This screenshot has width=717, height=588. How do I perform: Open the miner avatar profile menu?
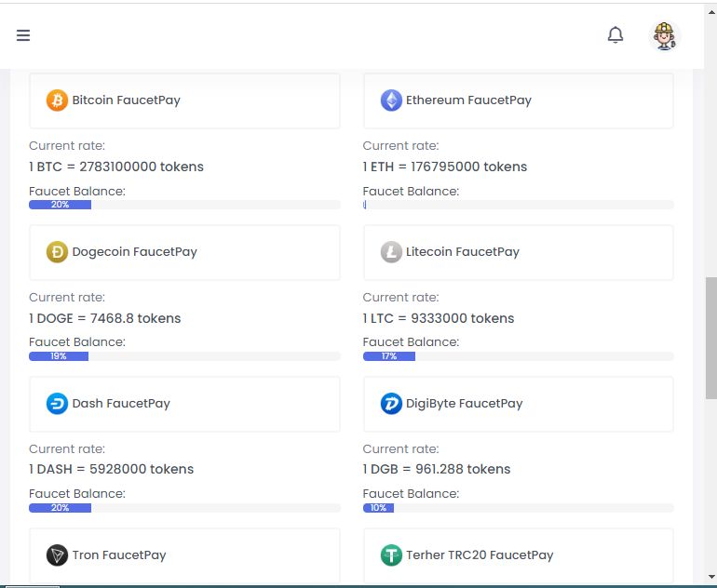[665, 35]
